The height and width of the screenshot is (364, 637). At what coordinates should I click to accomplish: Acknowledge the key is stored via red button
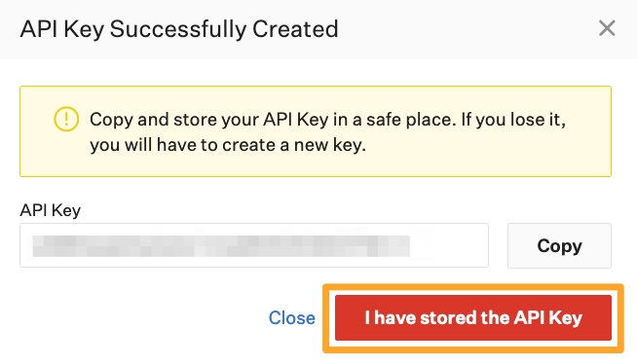472,317
